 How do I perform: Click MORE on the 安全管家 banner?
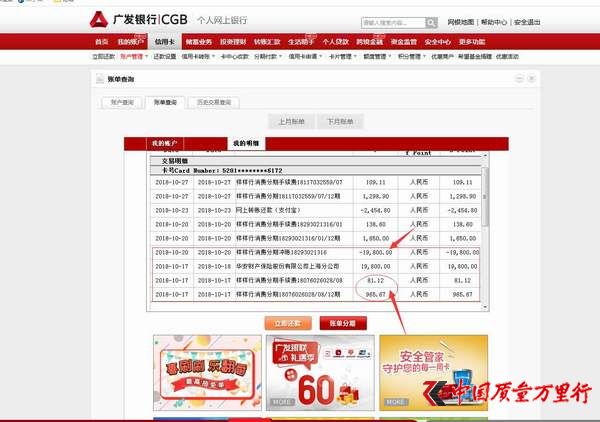396,402
